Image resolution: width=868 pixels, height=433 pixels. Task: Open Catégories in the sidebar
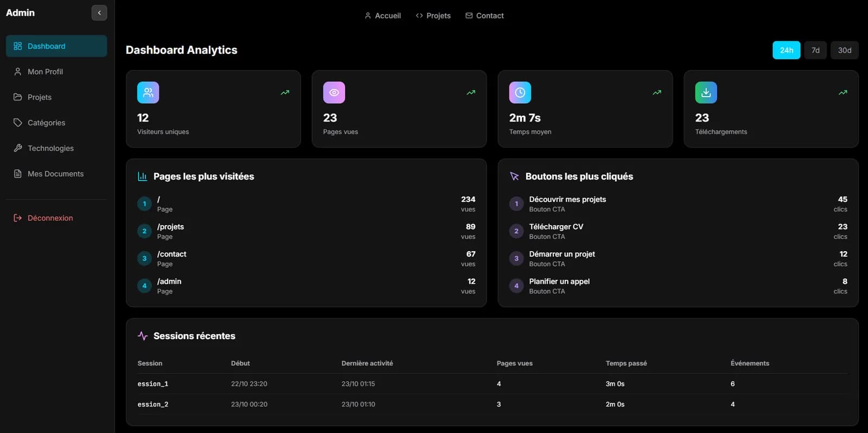[56, 123]
